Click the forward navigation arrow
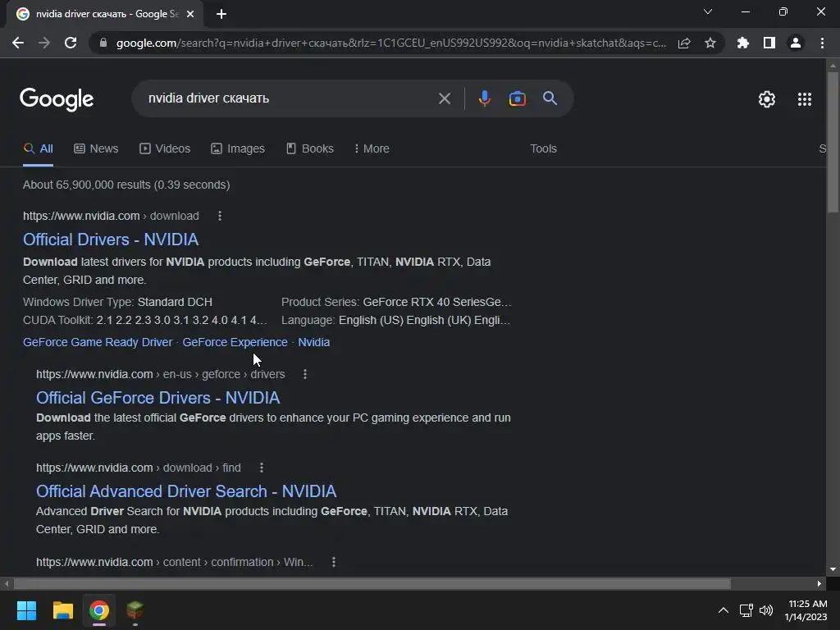The height and width of the screenshot is (630, 840). coord(44,43)
